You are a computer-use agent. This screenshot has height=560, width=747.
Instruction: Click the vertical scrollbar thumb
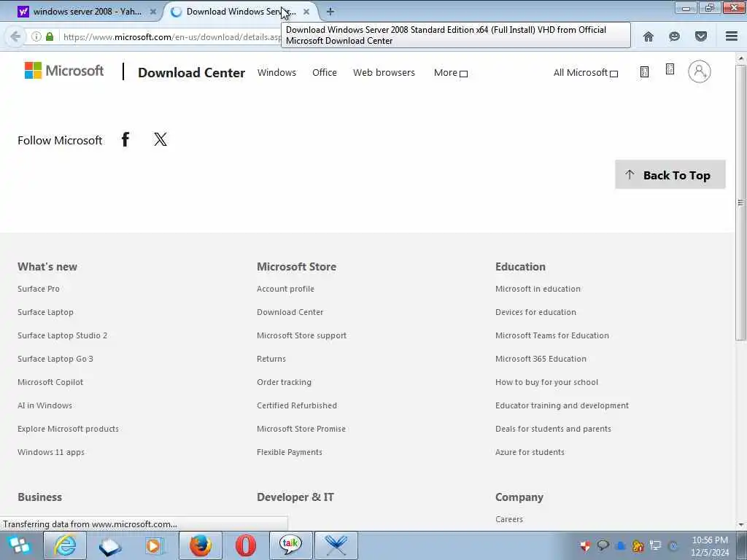(x=740, y=203)
